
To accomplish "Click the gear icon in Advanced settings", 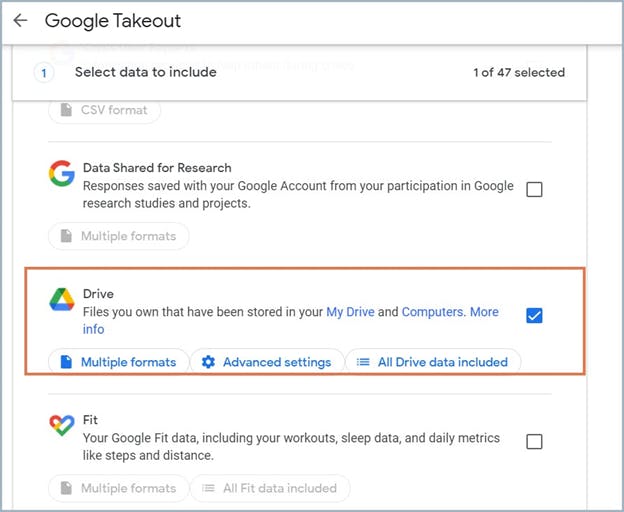I will (208, 362).
